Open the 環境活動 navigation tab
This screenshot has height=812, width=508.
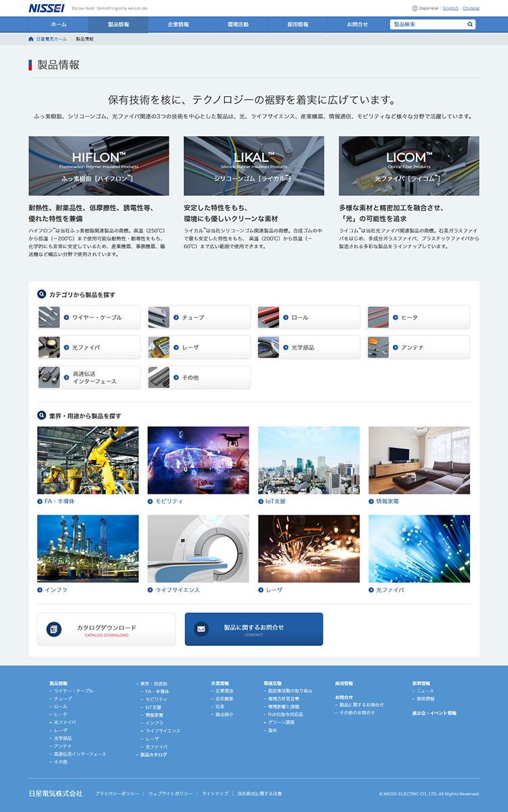click(x=238, y=24)
